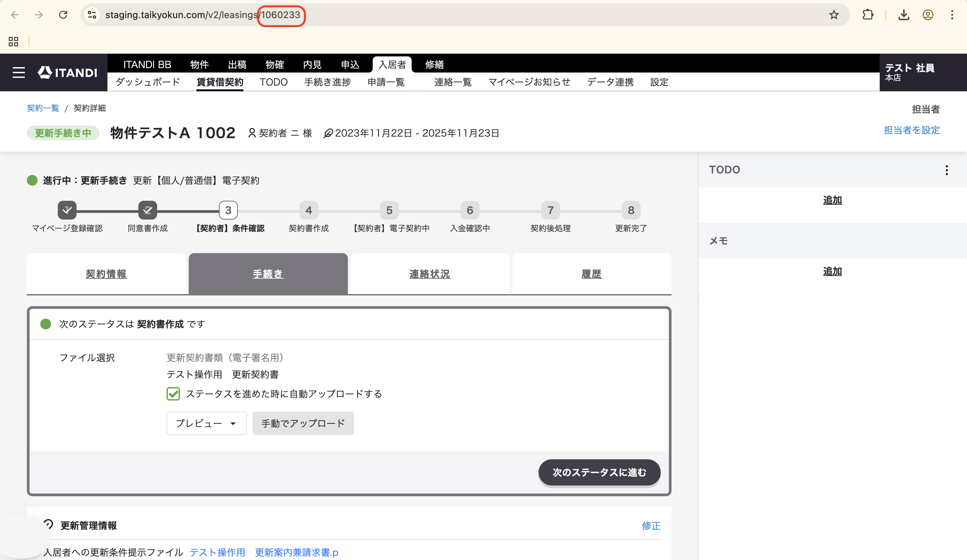The width and height of the screenshot is (967, 560).
Task: Open 物確 top menu
Action: point(275,64)
